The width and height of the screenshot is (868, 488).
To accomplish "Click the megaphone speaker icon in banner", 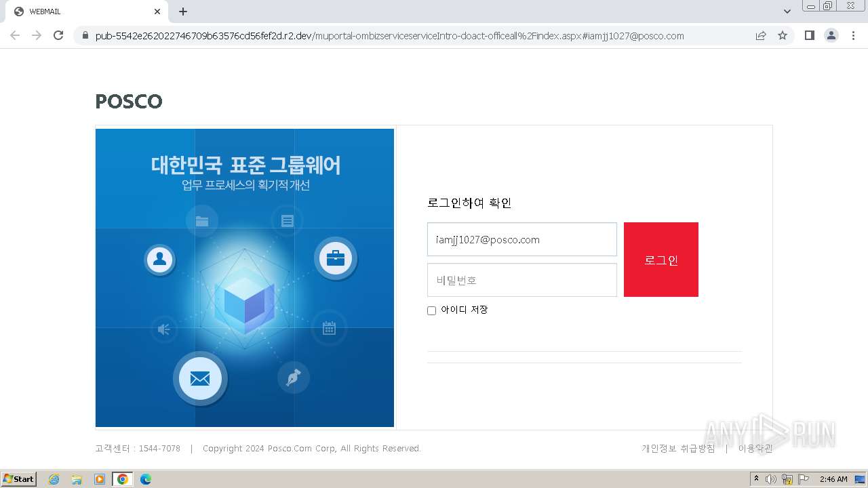I will point(164,329).
